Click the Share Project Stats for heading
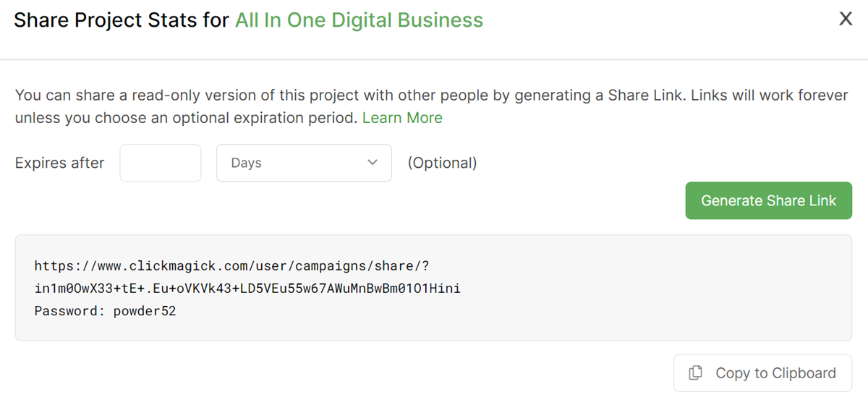Viewport: 868px width, 405px height. point(122,20)
